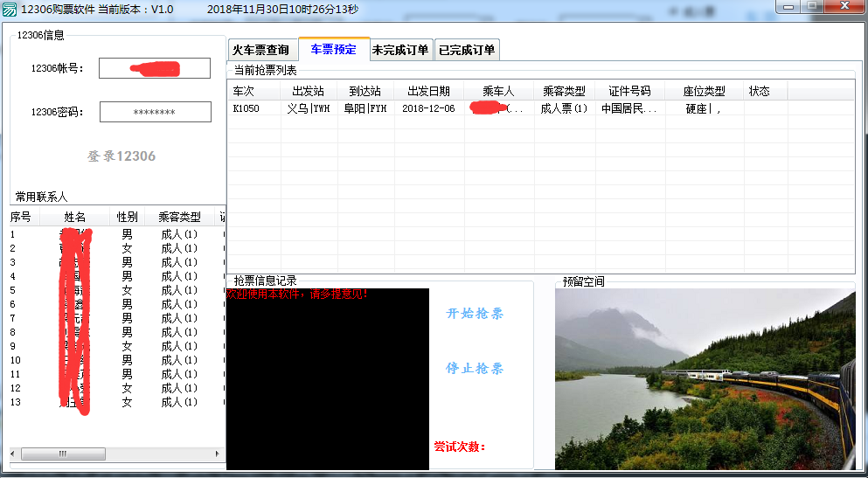Click the 中国居民... ID type cell
This screenshot has height=478, width=868.
point(629,108)
